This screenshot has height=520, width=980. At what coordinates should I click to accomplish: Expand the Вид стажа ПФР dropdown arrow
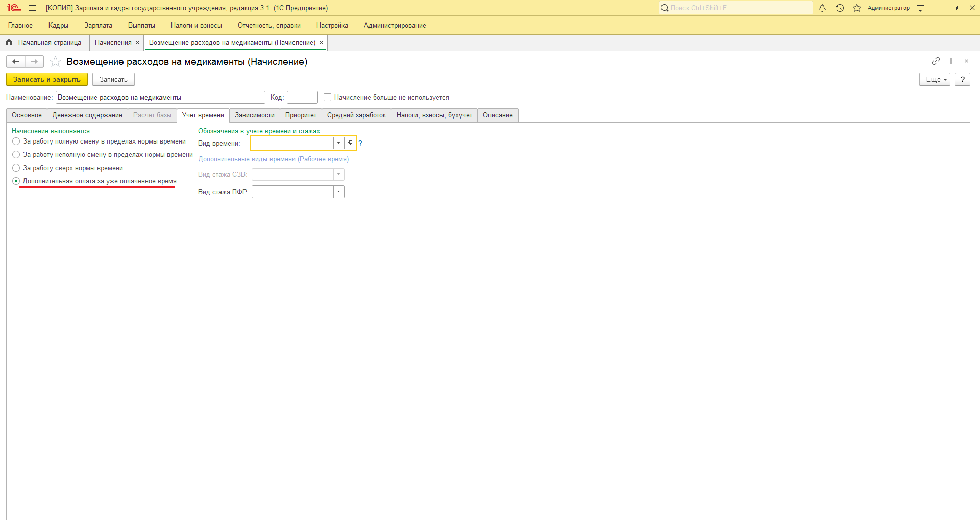[338, 192]
